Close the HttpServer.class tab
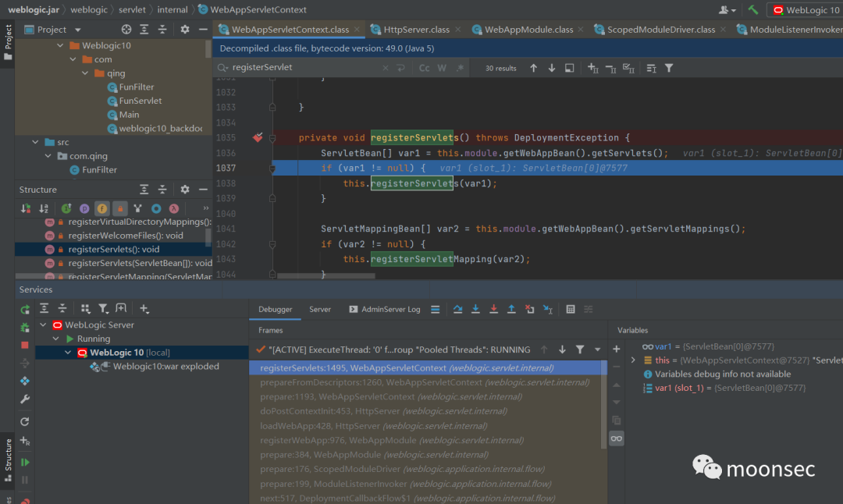The width and height of the screenshot is (843, 504). coord(457,30)
